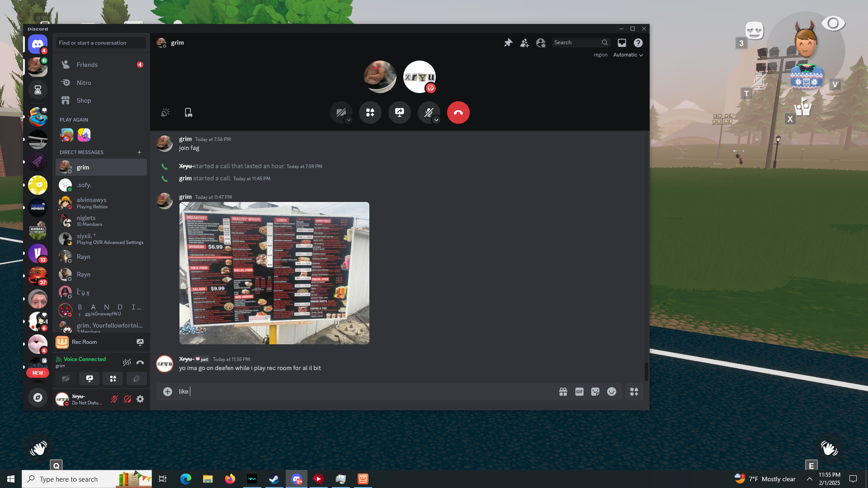Image resolution: width=868 pixels, height=488 pixels.
Task: Click the red disconnect call button
Action: click(x=458, y=113)
